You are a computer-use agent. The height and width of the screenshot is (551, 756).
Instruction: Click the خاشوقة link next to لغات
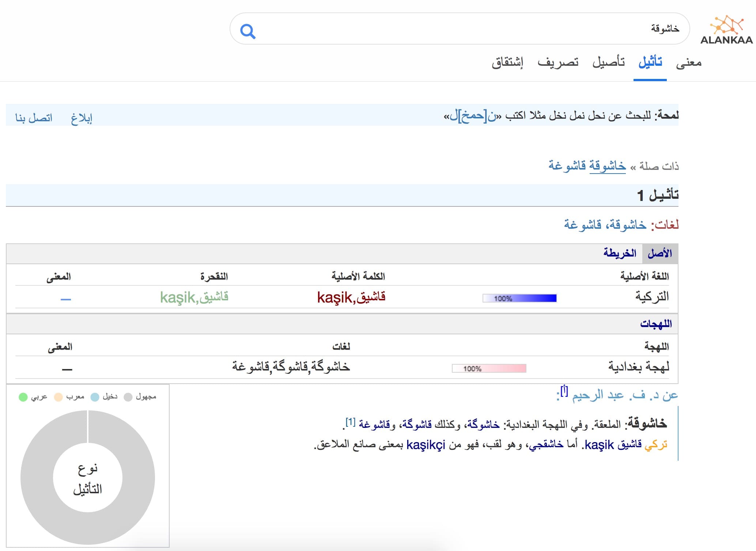[x=628, y=224]
